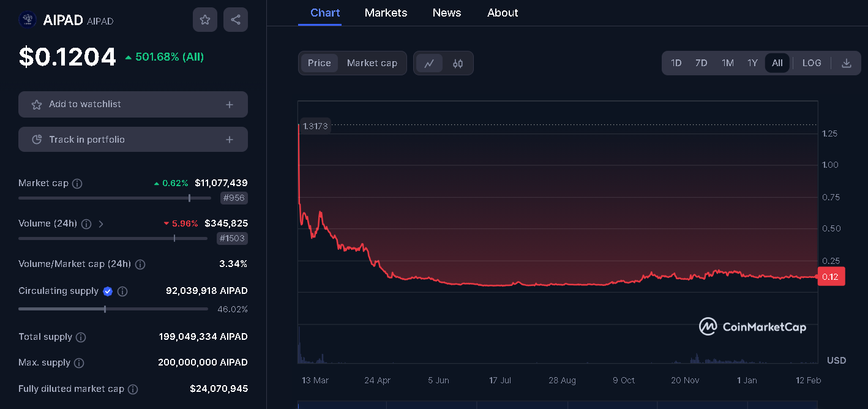Click Add to watchlist

pyautogui.click(x=133, y=104)
